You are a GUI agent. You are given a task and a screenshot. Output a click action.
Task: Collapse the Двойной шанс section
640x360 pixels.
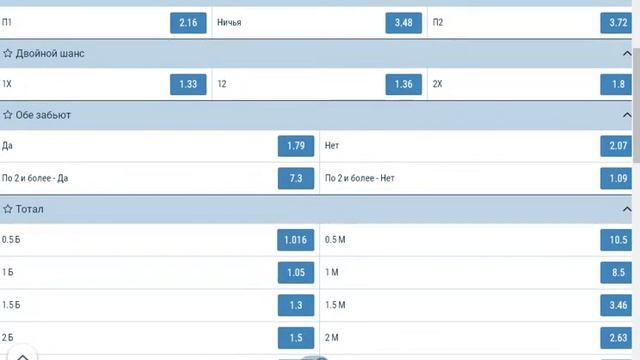point(627,53)
